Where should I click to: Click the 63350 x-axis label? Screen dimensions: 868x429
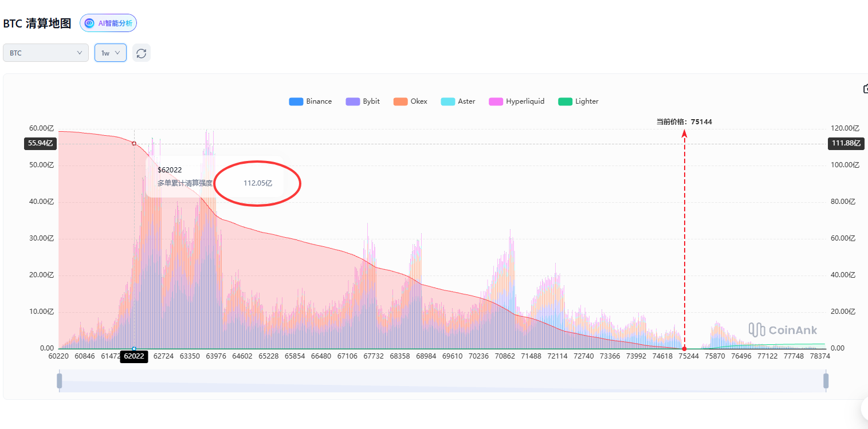click(190, 356)
